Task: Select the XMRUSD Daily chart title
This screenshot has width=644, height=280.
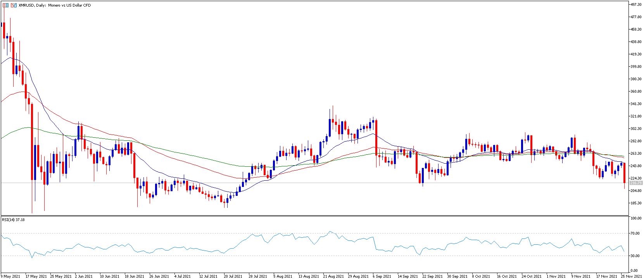Action: 55,5
